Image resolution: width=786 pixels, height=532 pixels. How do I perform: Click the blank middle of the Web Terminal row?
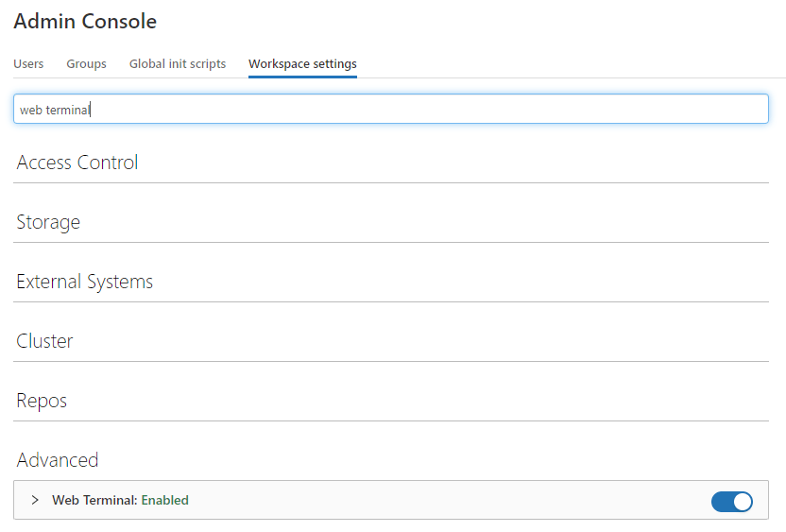point(446,500)
